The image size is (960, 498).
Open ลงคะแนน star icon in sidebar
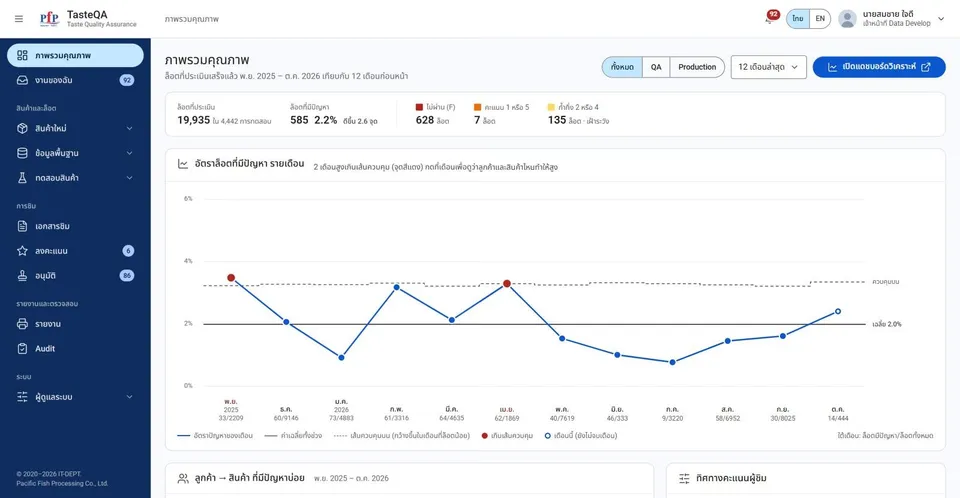pos(22,251)
